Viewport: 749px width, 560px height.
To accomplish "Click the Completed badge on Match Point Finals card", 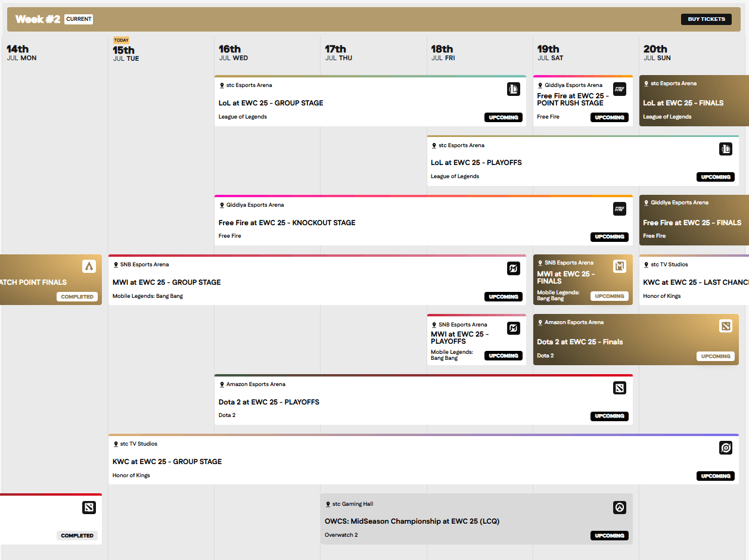I will click(77, 297).
